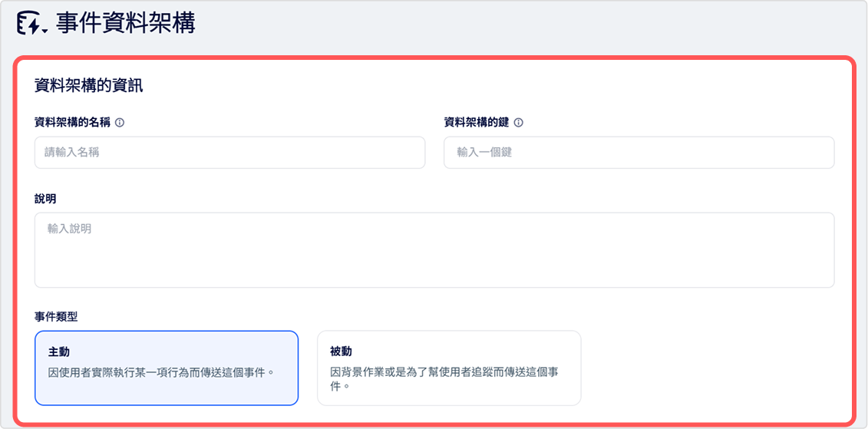This screenshot has width=868, height=429.
Task: Click the 事件類型 label
Action: [x=56, y=317]
